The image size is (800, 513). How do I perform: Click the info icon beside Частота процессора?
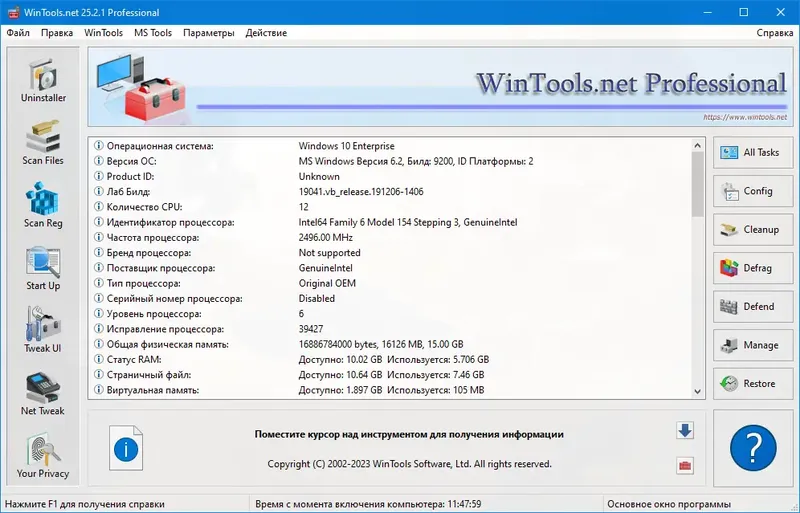pyautogui.click(x=99, y=237)
